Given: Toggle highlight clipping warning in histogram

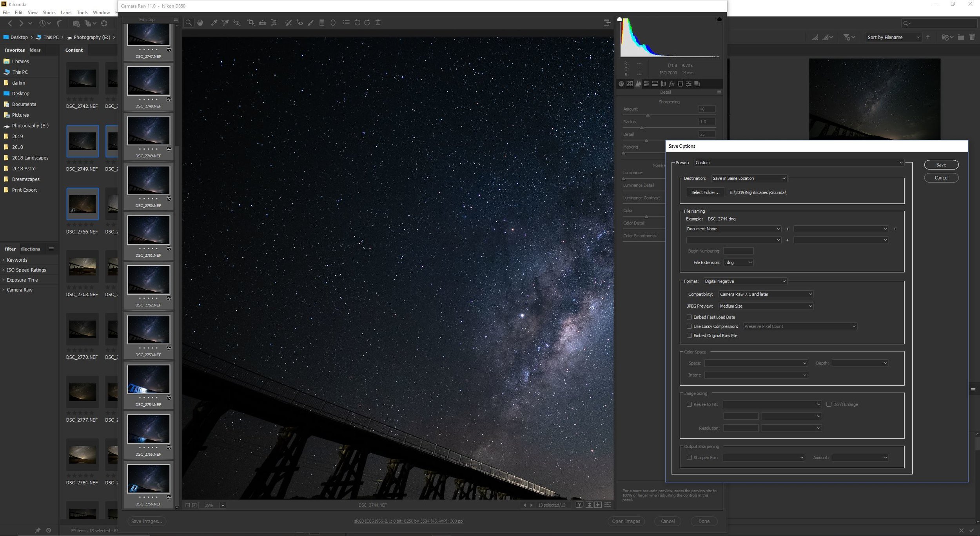Looking at the screenshot, I should point(719,19).
